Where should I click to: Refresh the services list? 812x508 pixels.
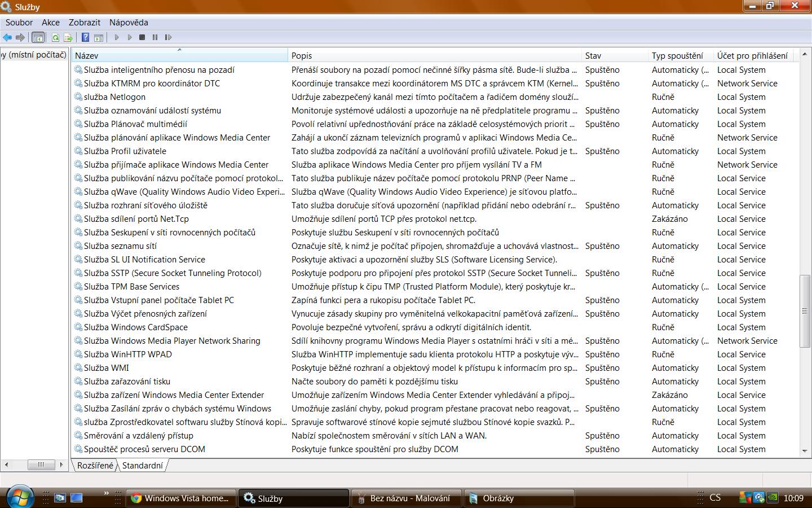point(55,37)
